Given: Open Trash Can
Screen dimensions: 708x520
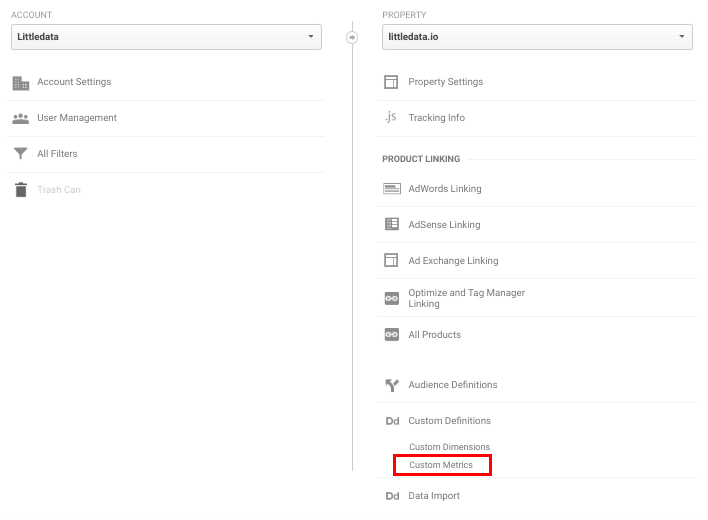Looking at the screenshot, I should 59,190.
